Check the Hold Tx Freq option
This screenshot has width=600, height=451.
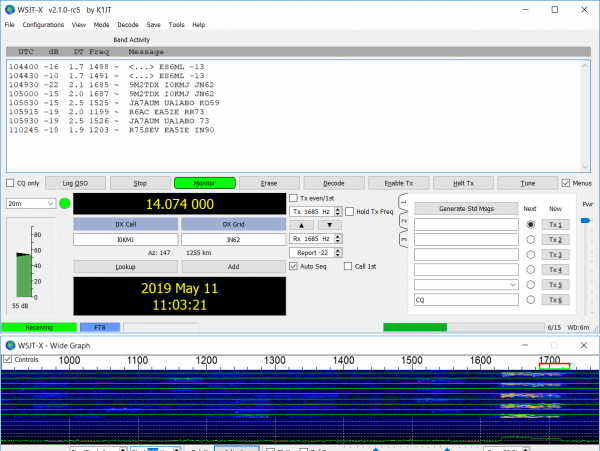pyautogui.click(x=351, y=211)
